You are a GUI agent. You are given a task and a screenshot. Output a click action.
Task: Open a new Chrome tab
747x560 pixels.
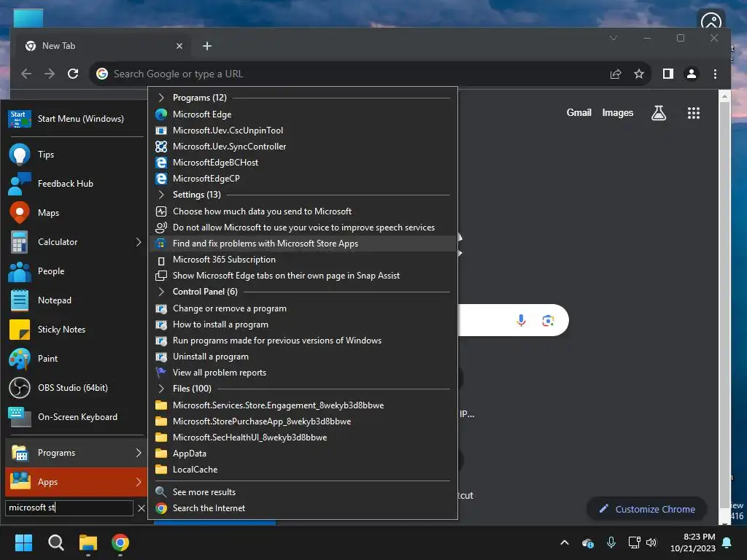coord(206,46)
